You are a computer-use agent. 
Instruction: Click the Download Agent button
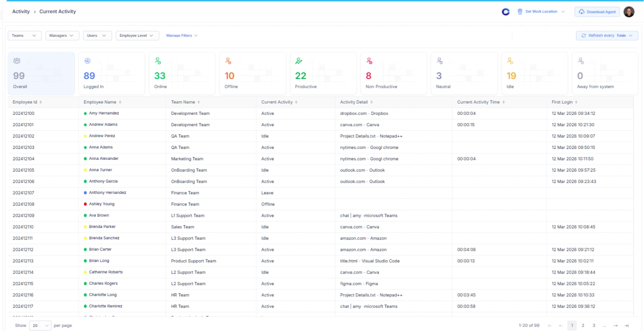pos(597,12)
